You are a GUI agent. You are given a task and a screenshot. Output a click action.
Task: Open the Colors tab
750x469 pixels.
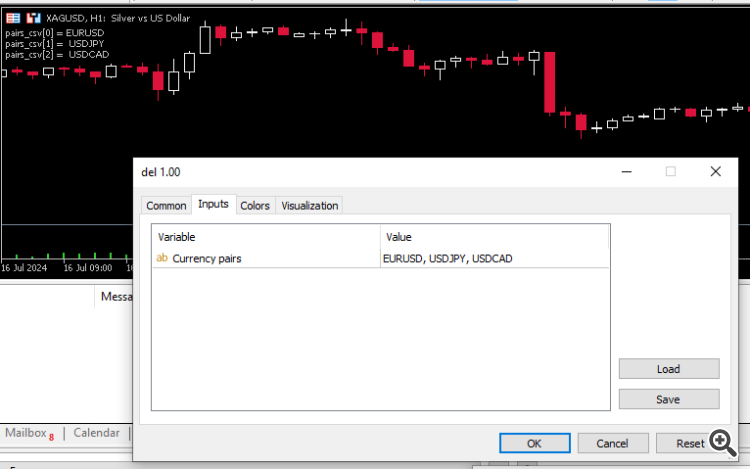[x=255, y=206]
